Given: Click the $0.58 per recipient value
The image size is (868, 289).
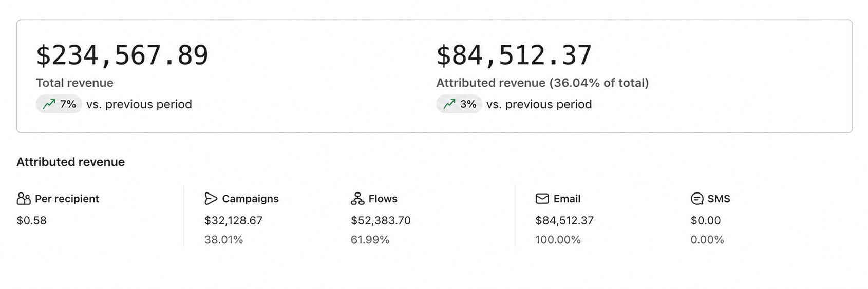Looking at the screenshot, I should click(32, 221).
